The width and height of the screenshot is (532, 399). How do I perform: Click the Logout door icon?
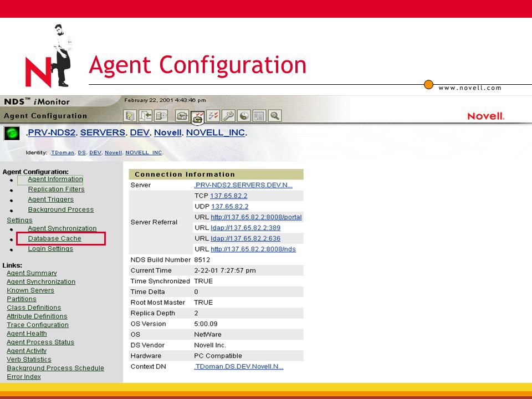(x=146, y=116)
